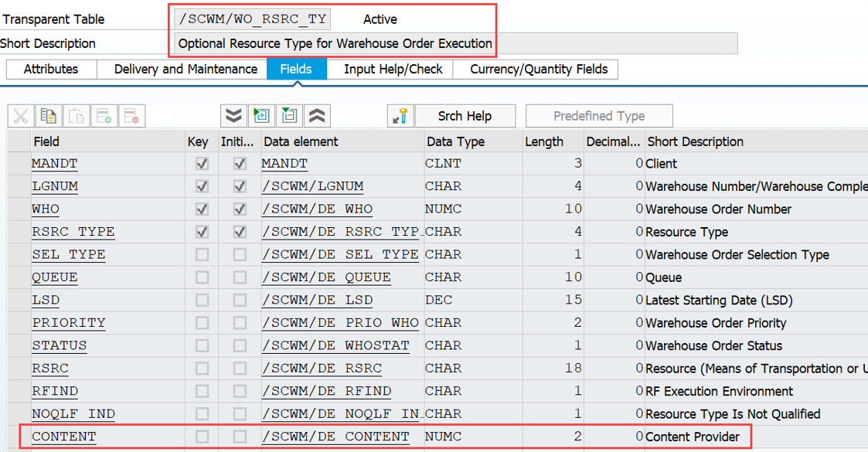Click 'Content Provider' description cell

tap(693, 437)
